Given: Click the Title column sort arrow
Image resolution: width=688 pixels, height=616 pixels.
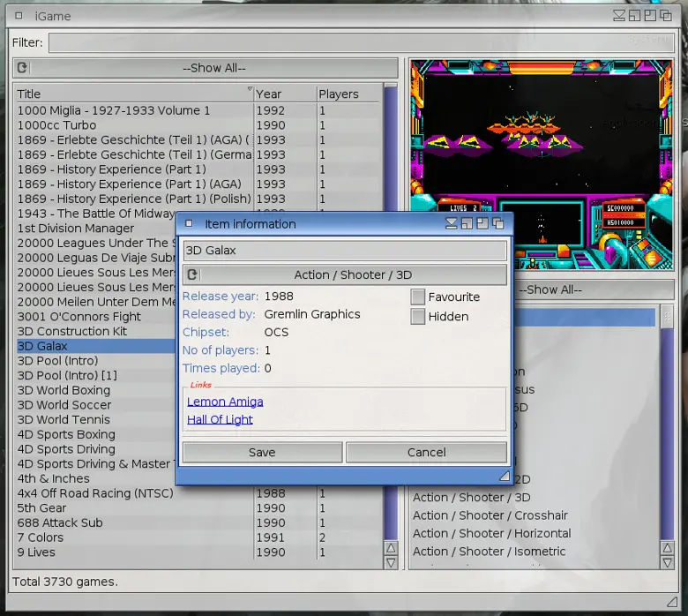Looking at the screenshot, I should [x=250, y=88].
